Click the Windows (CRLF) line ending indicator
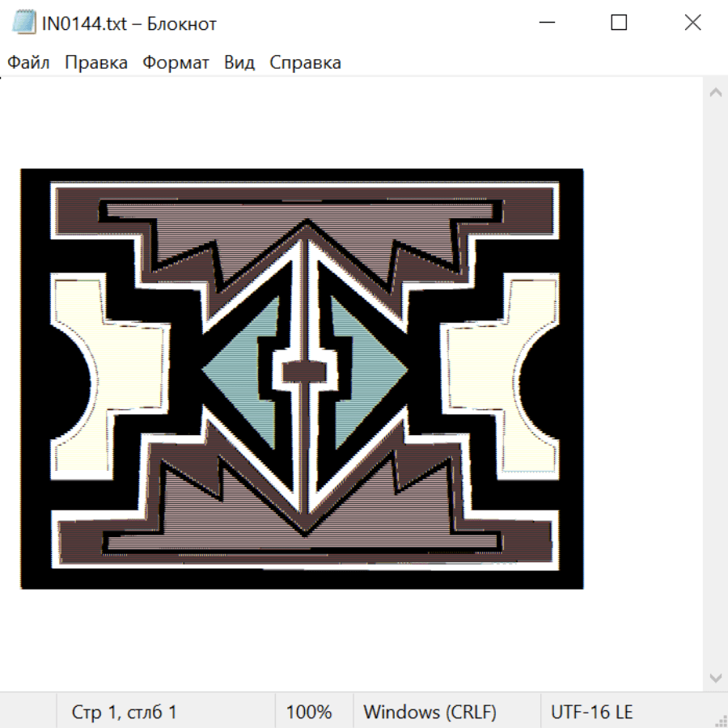This screenshot has height=728, width=728. pyautogui.click(x=430, y=712)
